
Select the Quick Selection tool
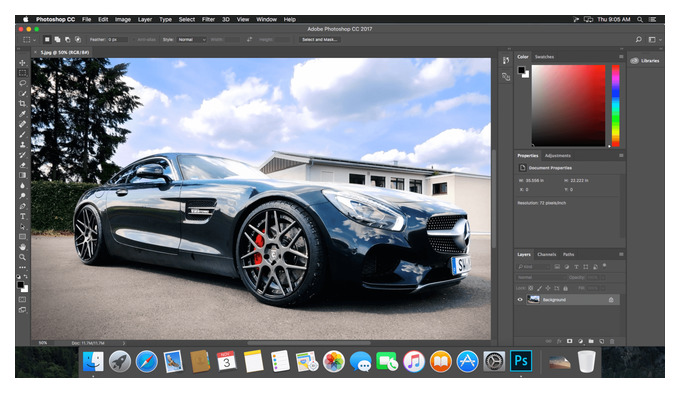click(23, 93)
